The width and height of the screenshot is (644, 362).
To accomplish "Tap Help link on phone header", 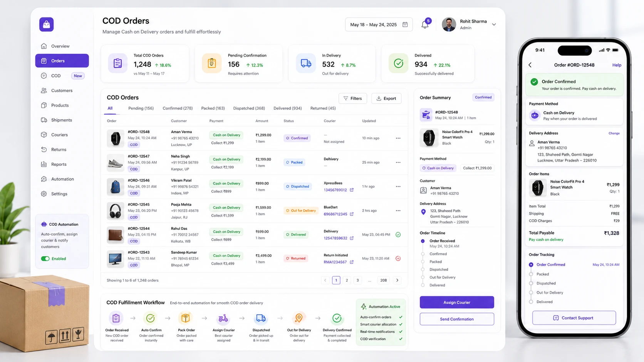I will click(617, 65).
